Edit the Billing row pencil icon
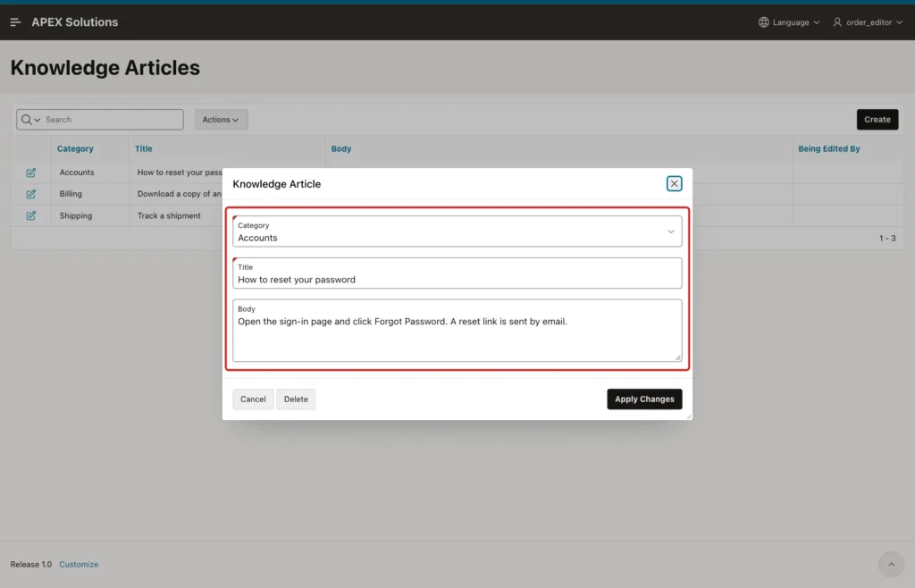915x588 pixels. (31, 194)
